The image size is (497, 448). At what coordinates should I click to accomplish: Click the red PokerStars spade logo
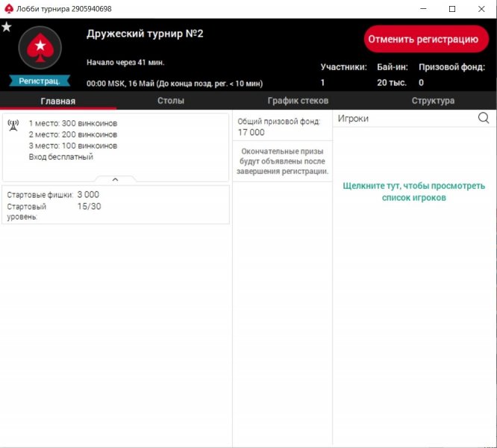pos(39,49)
